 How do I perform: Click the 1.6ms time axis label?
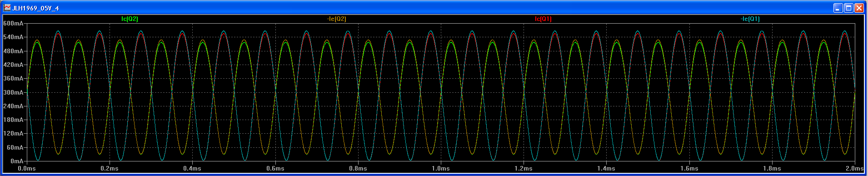(x=689, y=169)
